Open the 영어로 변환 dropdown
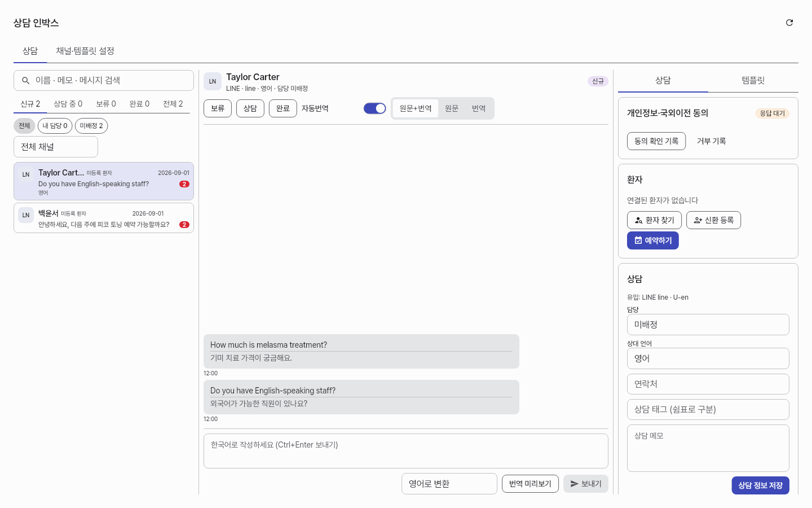The image size is (812, 508). click(x=449, y=484)
